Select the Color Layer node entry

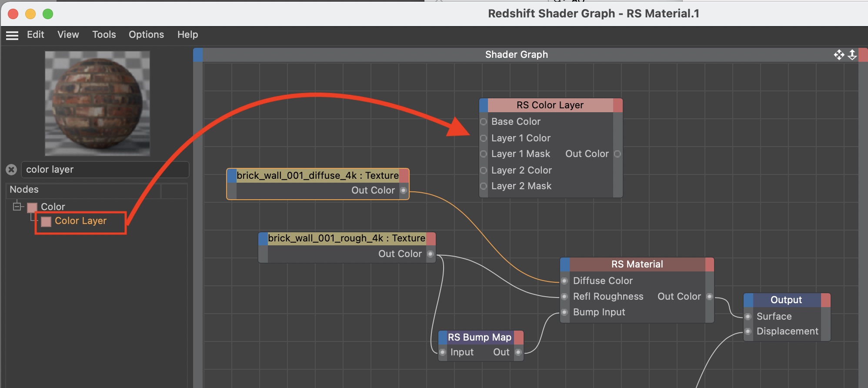coord(80,221)
